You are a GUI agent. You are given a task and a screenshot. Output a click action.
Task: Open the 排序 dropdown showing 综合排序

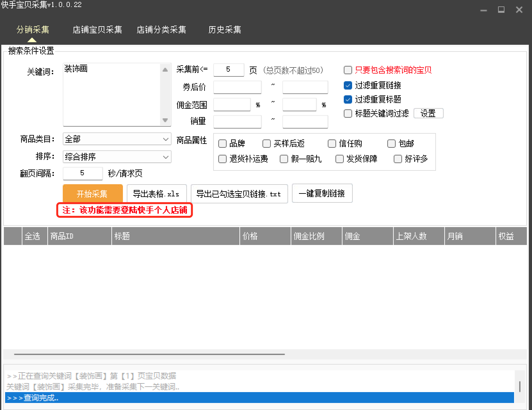click(x=117, y=157)
